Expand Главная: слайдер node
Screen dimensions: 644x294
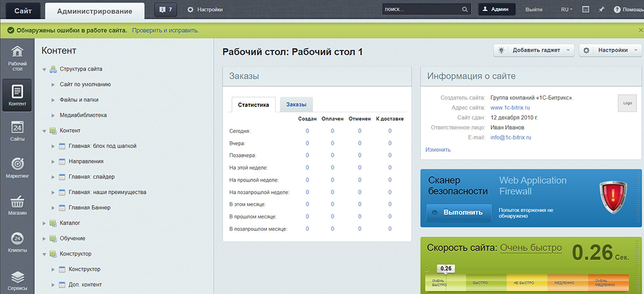pos(53,177)
